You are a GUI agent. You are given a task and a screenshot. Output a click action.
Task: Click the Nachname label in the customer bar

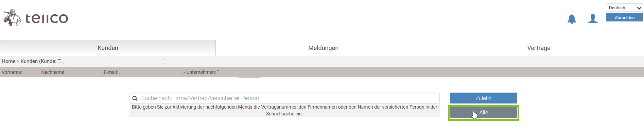[x=53, y=72]
